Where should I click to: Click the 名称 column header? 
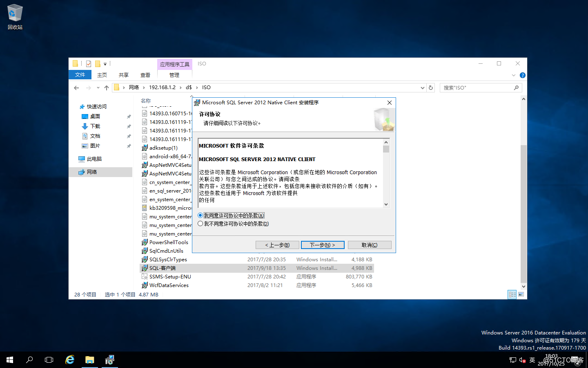click(x=146, y=101)
